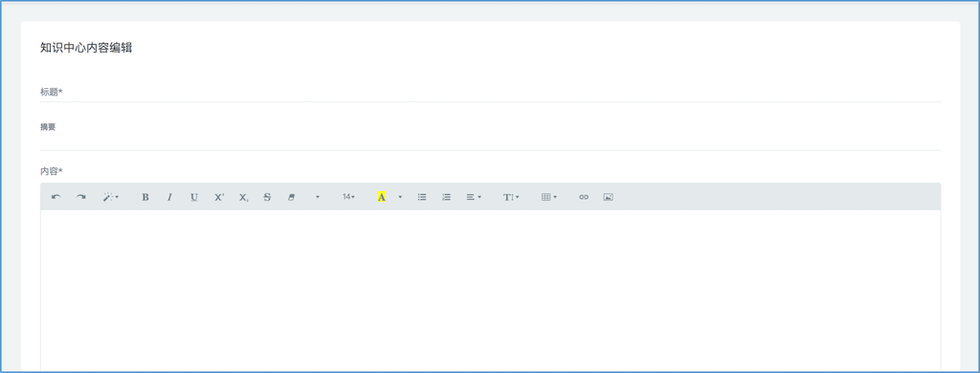
Task: Toggle bold formatting
Action: click(145, 197)
